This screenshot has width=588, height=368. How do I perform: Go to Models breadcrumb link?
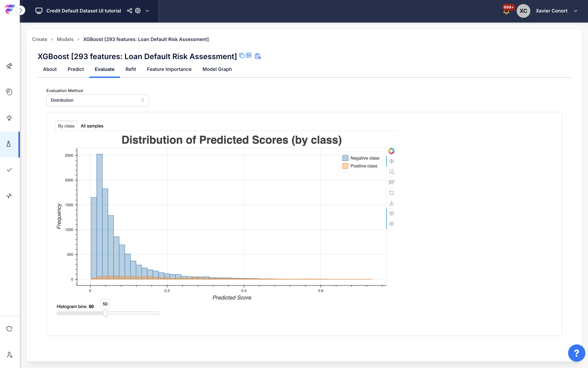point(65,39)
